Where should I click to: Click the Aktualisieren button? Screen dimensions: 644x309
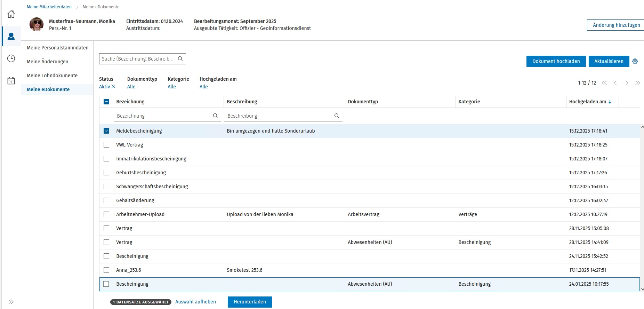(609, 61)
